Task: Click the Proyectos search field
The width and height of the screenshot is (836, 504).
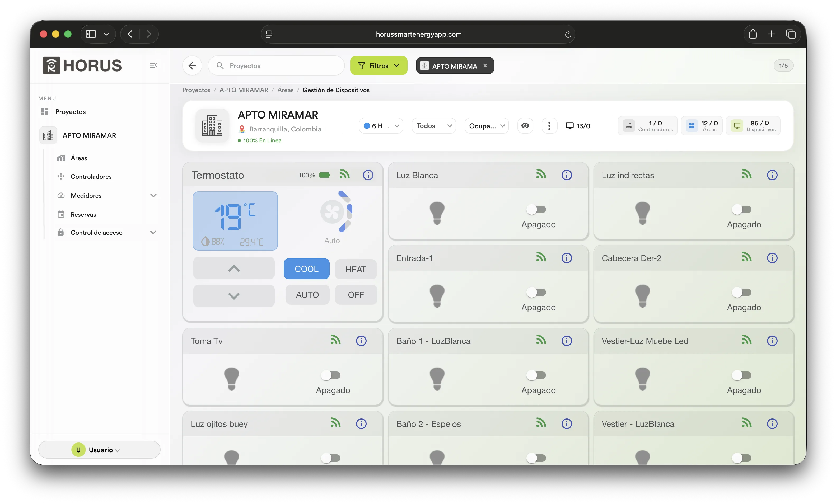Action: click(x=276, y=65)
